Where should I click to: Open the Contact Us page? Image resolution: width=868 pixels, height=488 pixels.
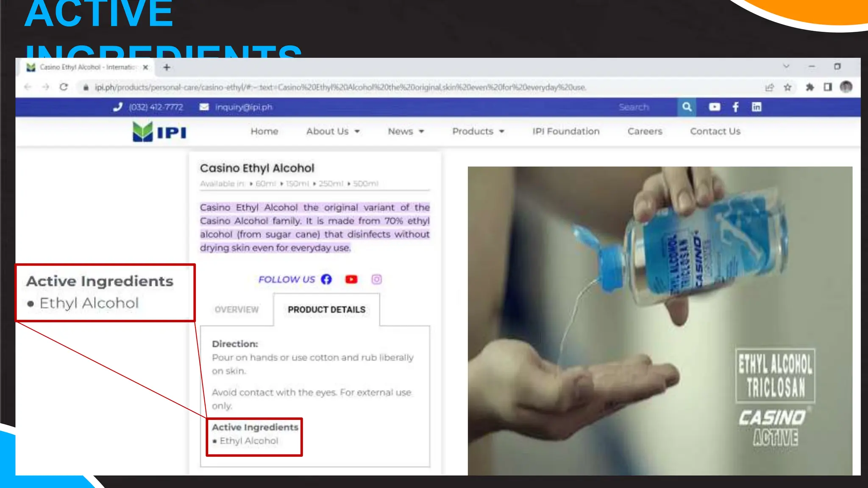[715, 131]
